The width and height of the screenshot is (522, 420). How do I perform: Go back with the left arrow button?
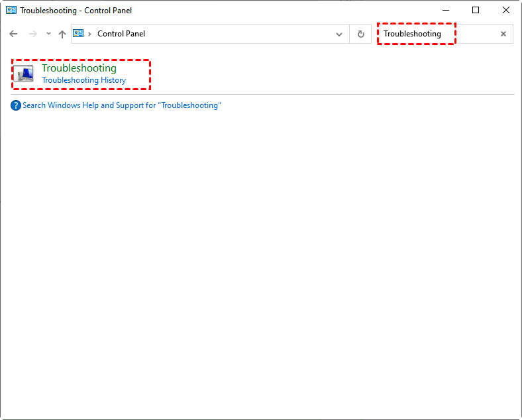(x=13, y=34)
